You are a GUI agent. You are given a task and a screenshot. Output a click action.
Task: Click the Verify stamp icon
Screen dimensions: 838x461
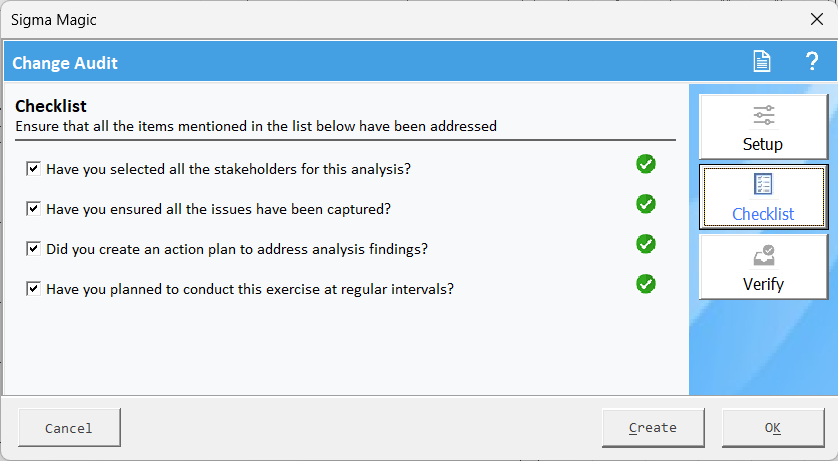click(x=764, y=255)
